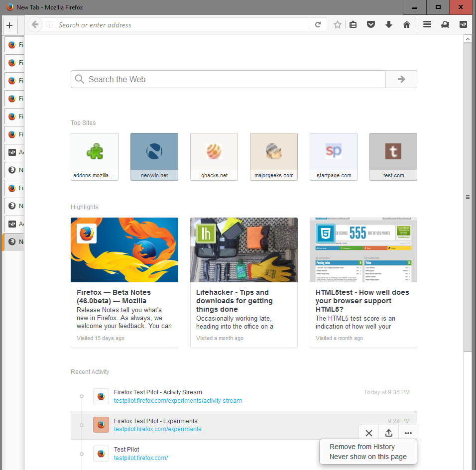Click Firefox favicon on the Beta Notes card

coord(87,234)
